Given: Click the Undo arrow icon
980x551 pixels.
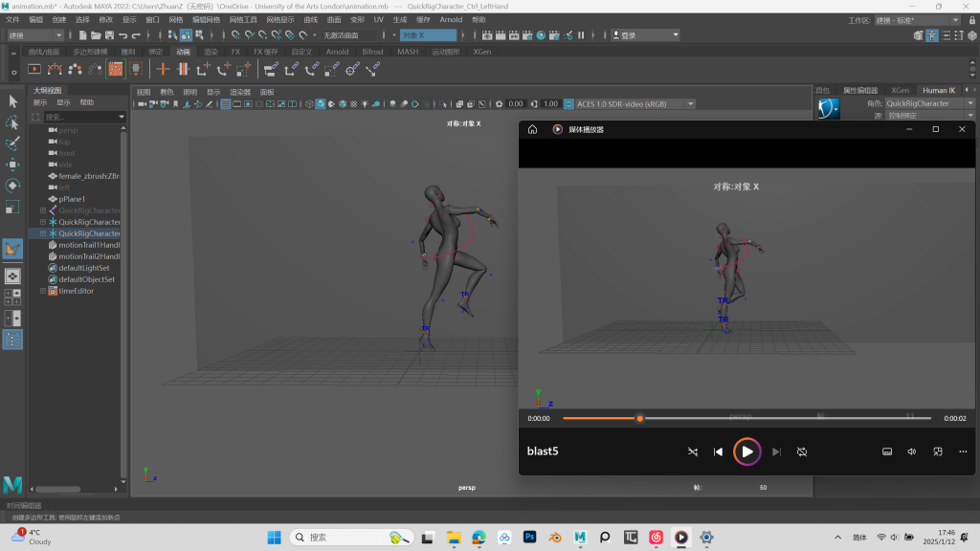Looking at the screenshot, I should pos(122,35).
